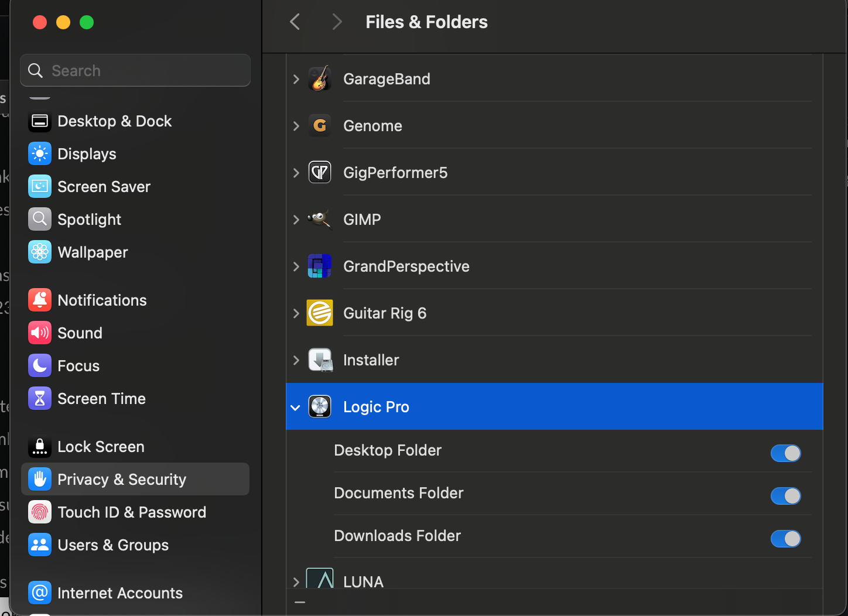Click the Guitar Rig 6 icon
The height and width of the screenshot is (616, 848).
(320, 313)
